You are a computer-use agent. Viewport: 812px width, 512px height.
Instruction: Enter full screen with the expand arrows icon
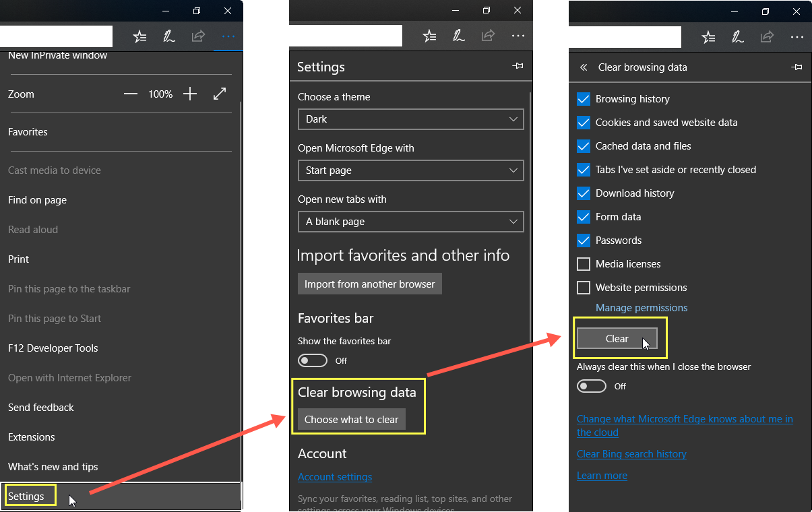[x=220, y=94]
